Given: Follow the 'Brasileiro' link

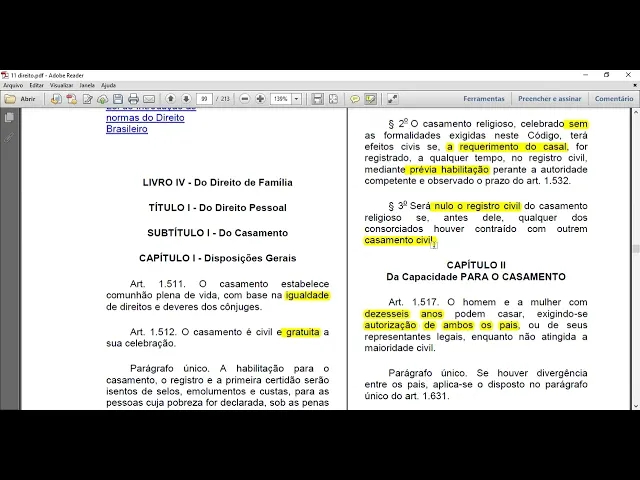Looking at the screenshot, I should click(127, 129).
